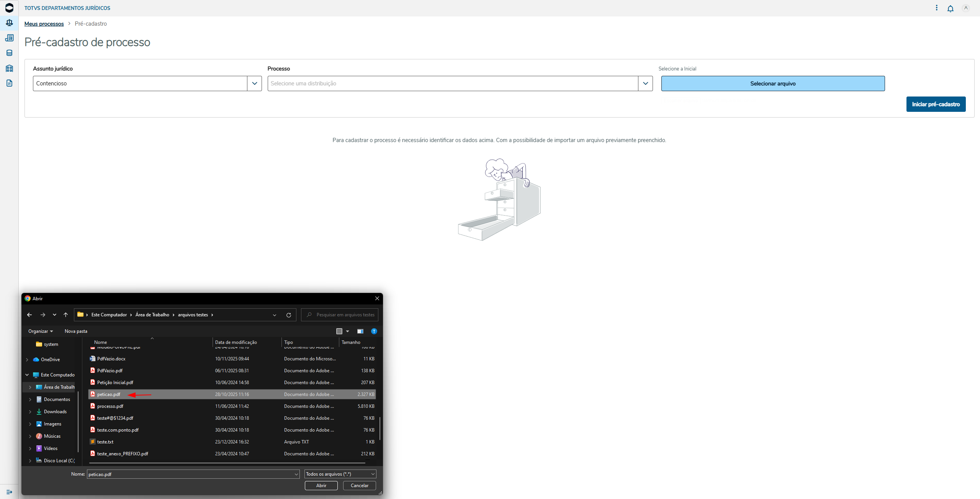Click Nova pasta in dialog toolbar
980x499 pixels.
(76, 331)
